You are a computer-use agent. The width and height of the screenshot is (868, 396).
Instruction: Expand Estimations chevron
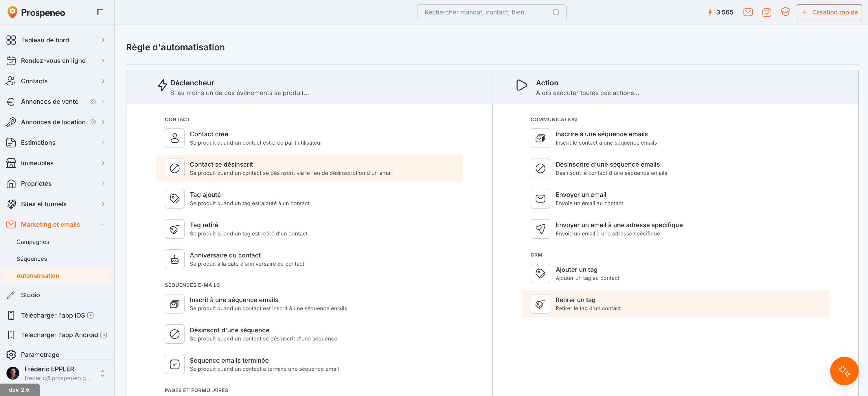point(103,143)
